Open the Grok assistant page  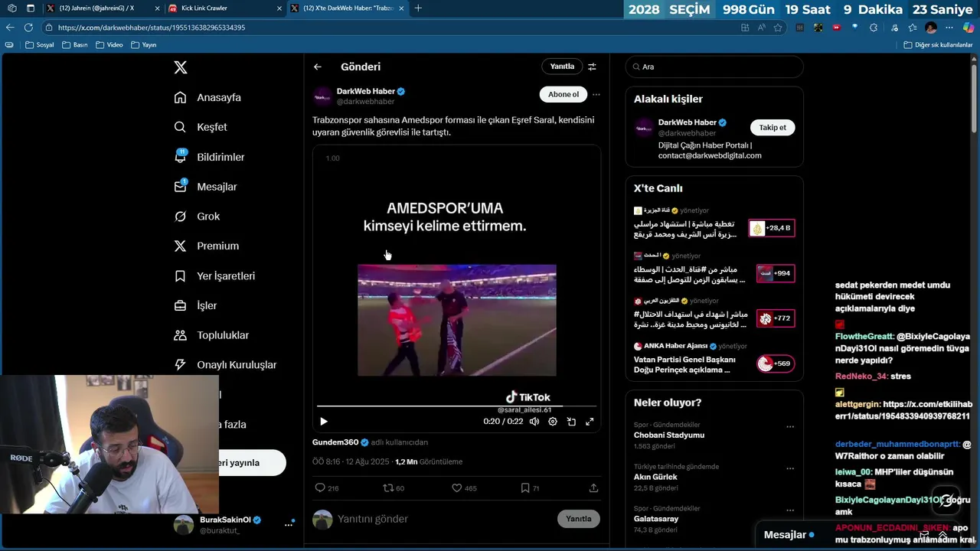(x=197, y=217)
